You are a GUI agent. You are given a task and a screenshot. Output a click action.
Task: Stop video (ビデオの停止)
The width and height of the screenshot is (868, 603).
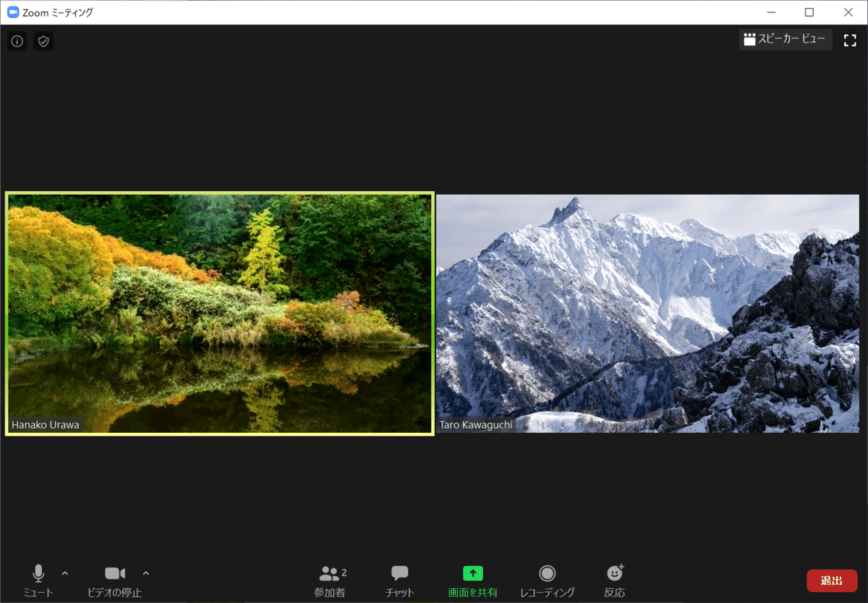point(114,581)
